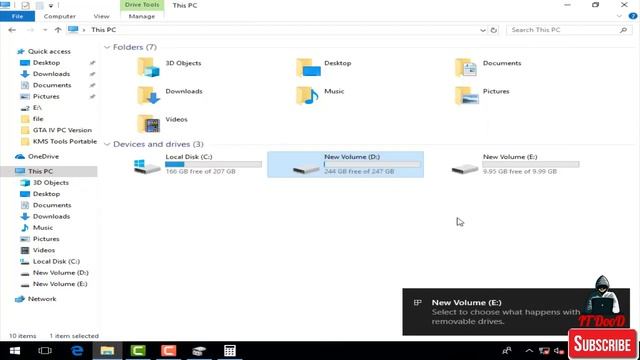Image resolution: width=640 pixels, height=360 pixels.
Task: Collapse the Devices and drives (3) section
Action: tap(107, 144)
